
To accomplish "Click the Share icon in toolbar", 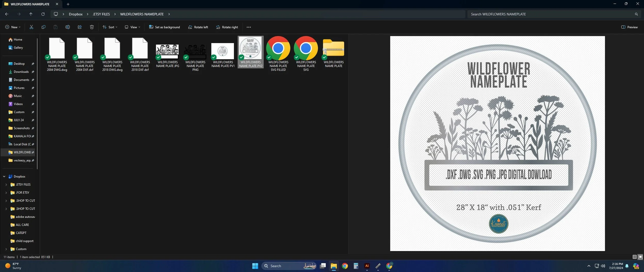I will (x=80, y=27).
